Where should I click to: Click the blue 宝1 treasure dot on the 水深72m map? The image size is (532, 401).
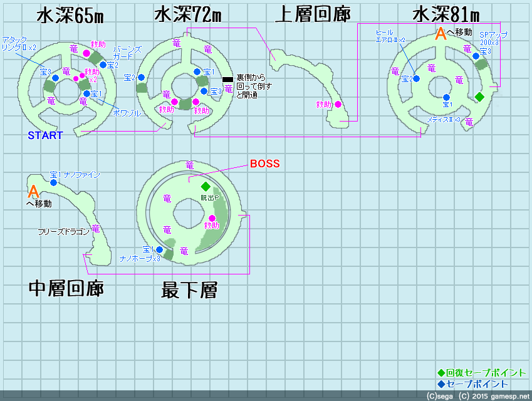197,71
